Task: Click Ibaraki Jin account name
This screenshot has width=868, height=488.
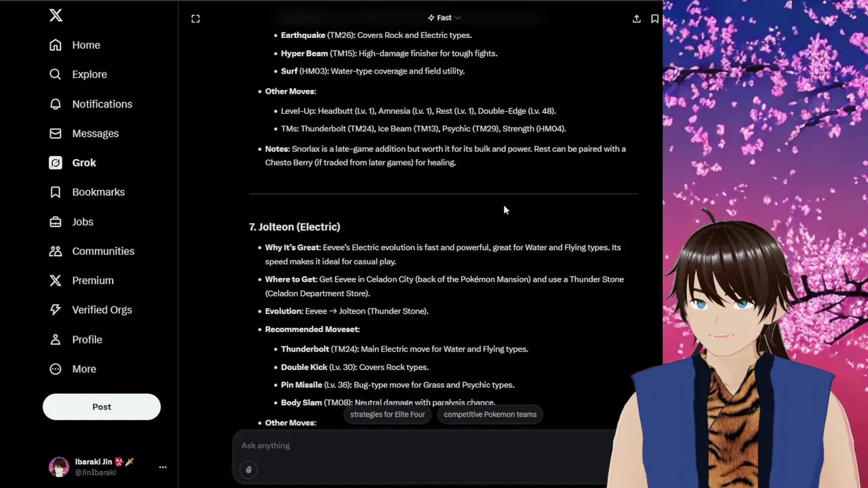Action: pos(94,462)
